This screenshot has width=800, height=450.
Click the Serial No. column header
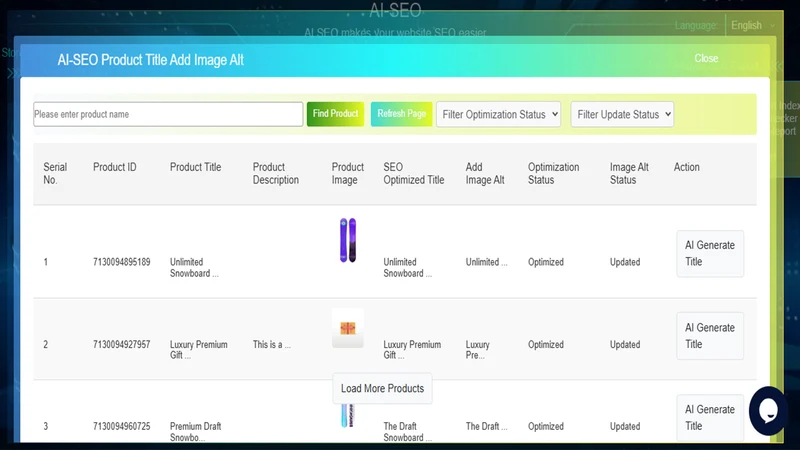55,173
